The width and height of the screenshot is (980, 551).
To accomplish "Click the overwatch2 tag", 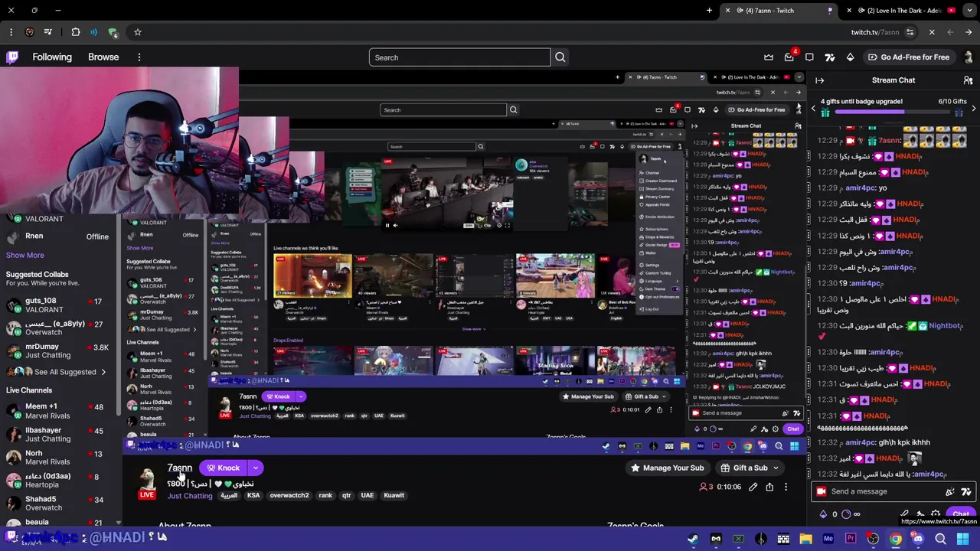I will 289,496.
